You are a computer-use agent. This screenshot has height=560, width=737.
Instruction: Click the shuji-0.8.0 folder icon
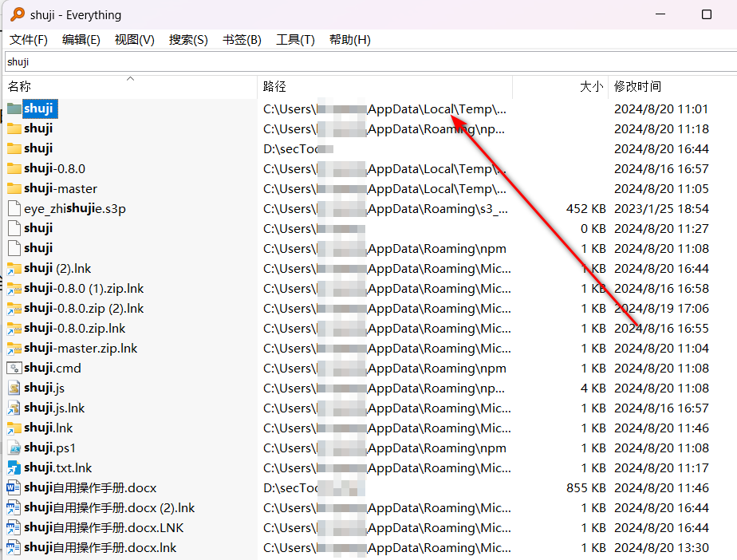(x=14, y=168)
